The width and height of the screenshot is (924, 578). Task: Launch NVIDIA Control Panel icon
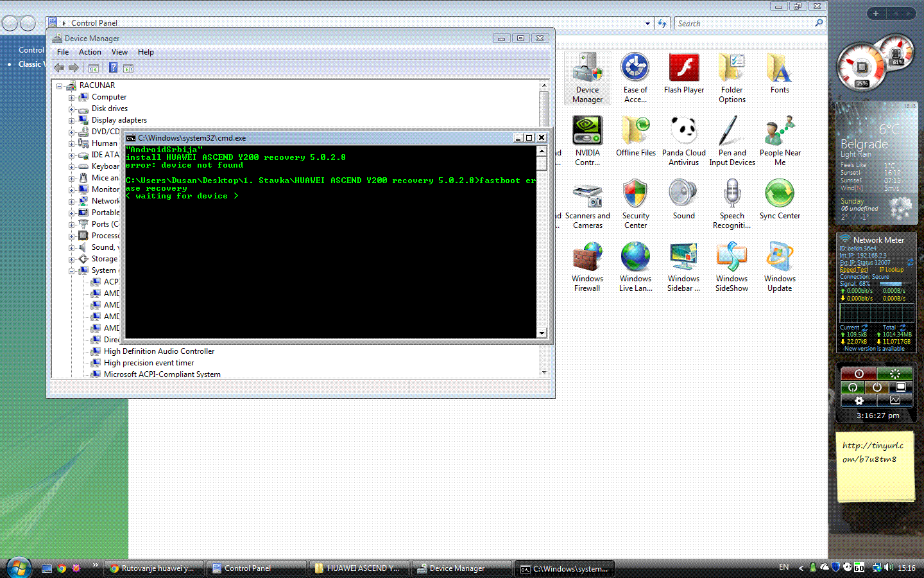click(587, 141)
